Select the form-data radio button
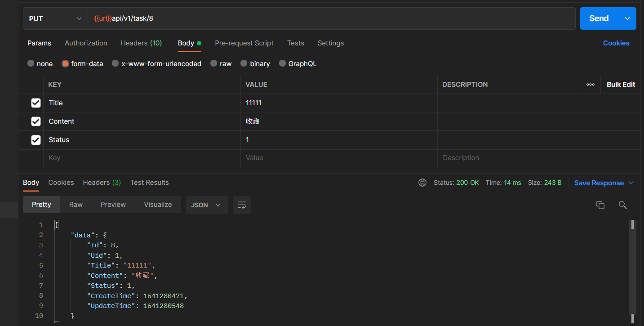644x326 pixels. tap(65, 63)
